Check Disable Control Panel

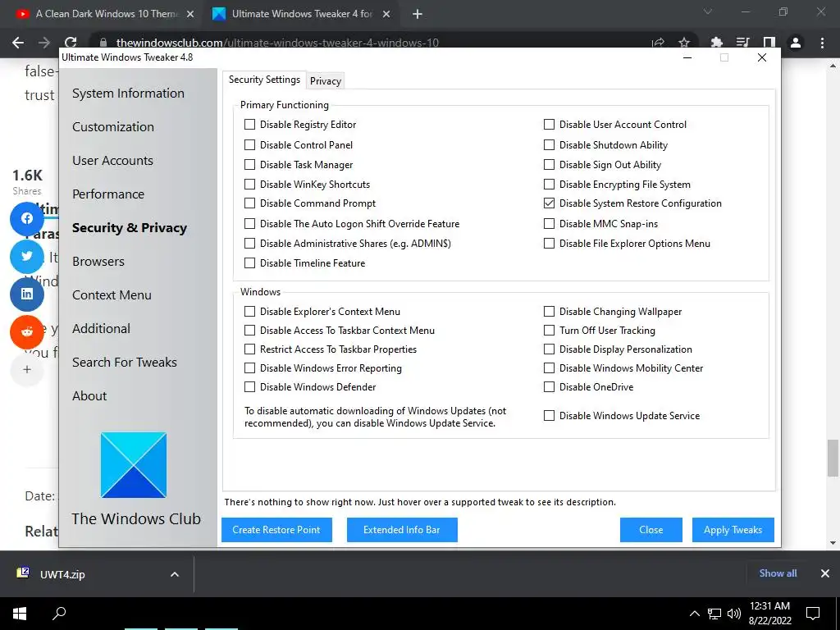(x=249, y=144)
